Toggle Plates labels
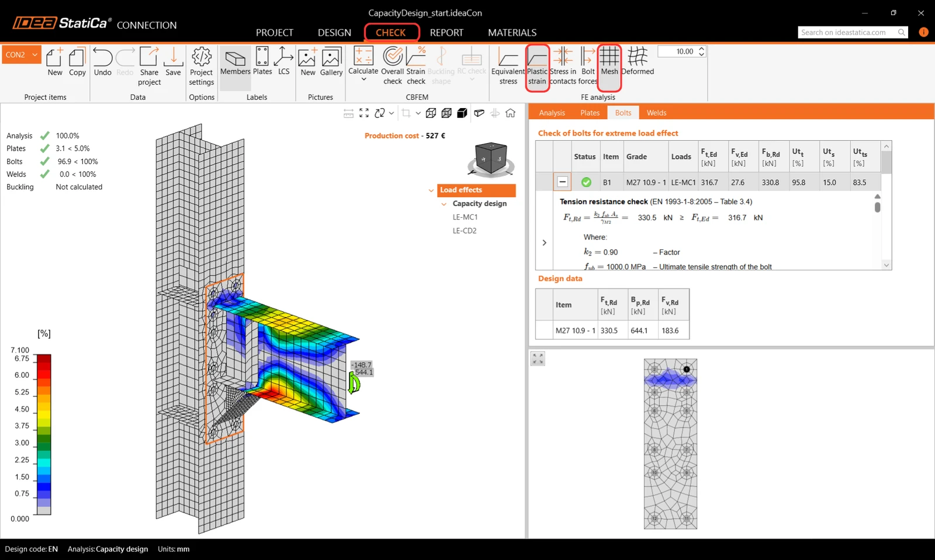935x560 pixels. [x=262, y=62]
